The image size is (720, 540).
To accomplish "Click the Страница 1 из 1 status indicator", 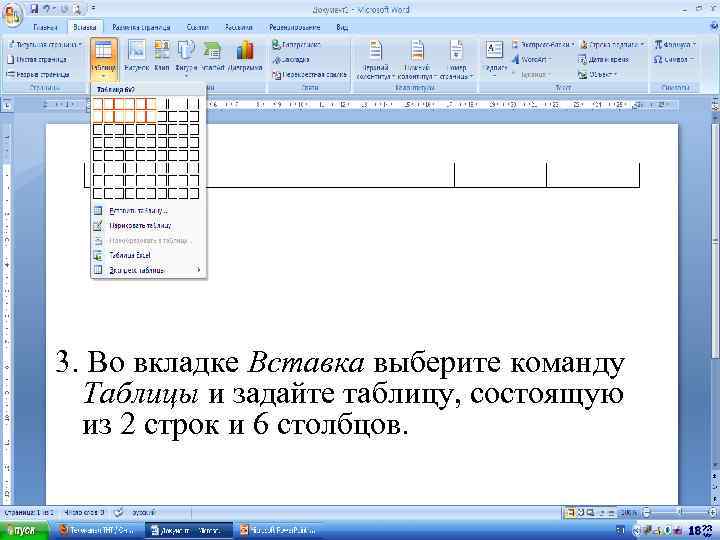I will 28,512.
